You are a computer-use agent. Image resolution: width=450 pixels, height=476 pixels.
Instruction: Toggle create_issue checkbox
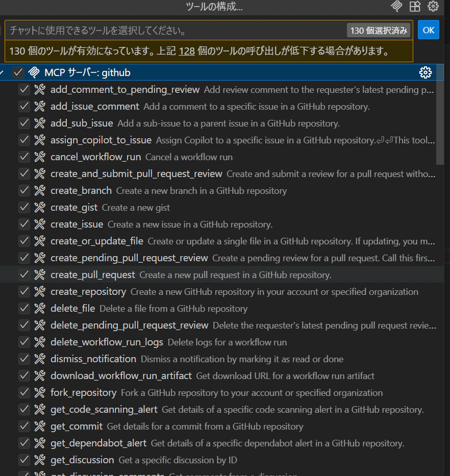24,224
